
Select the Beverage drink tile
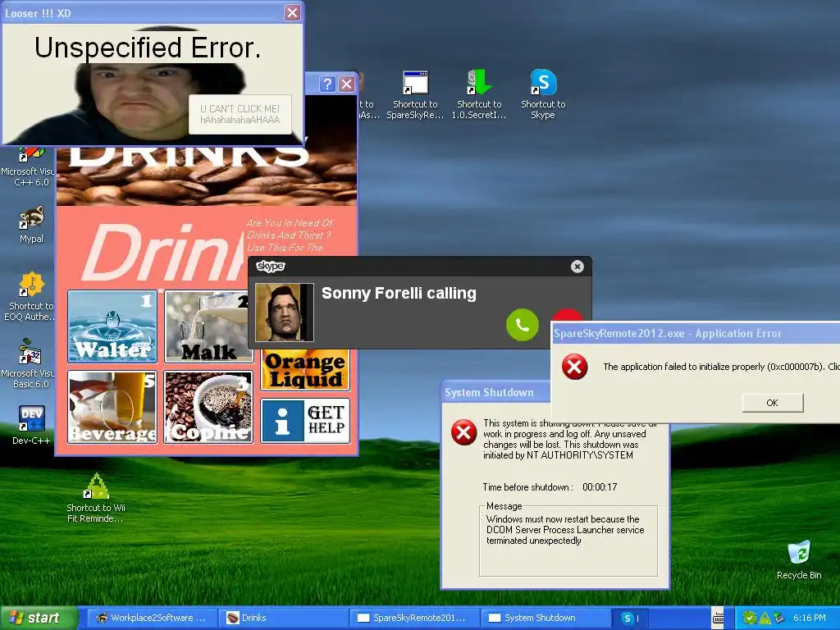click(112, 407)
